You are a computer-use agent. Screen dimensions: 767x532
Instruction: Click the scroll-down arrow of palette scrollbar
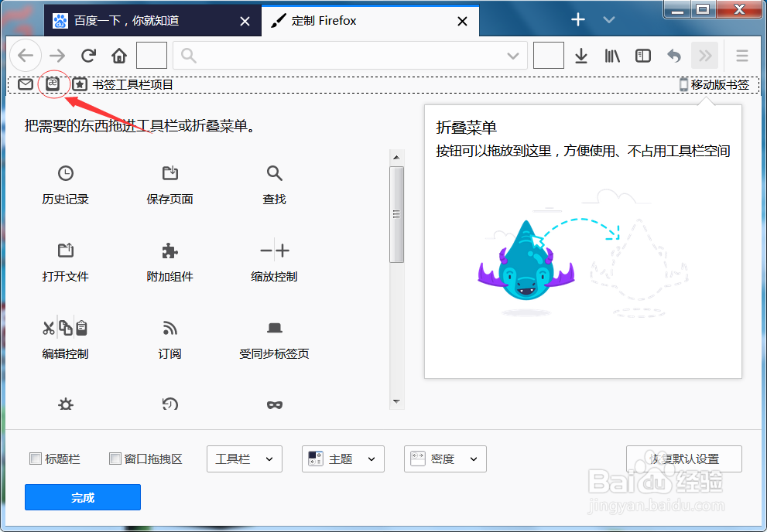(x=396, y=401)
